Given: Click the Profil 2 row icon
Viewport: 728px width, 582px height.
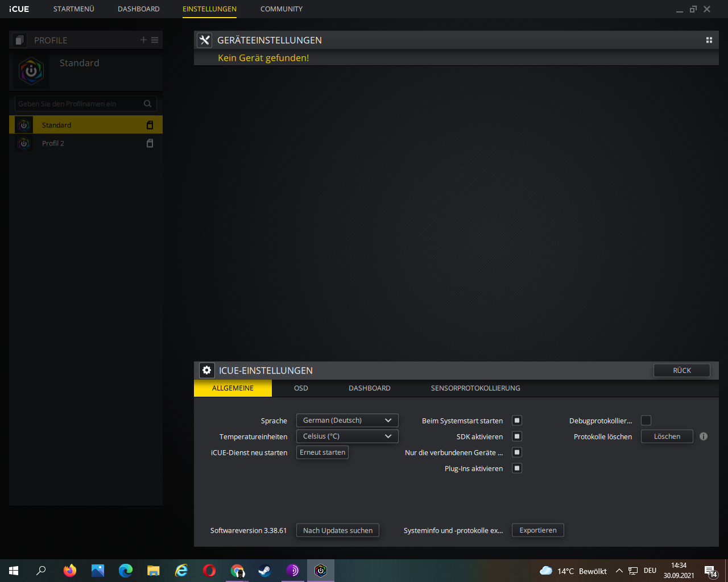Looking at the screenshot, I should (x=24, y=143).
